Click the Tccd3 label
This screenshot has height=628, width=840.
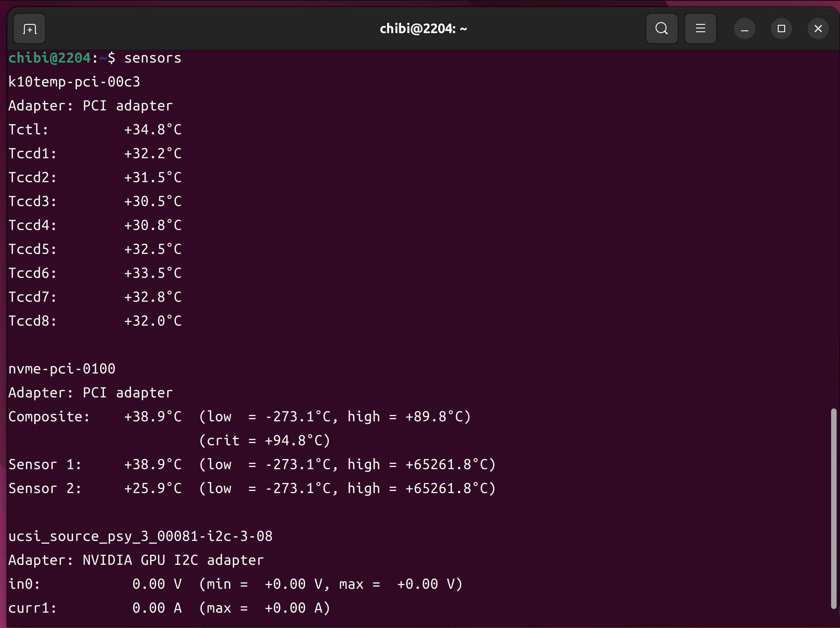pos(32,201)
